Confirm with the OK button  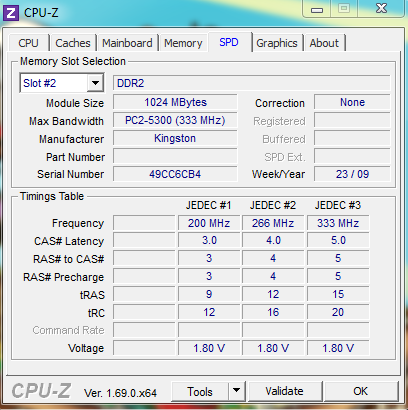coord(361,391)
